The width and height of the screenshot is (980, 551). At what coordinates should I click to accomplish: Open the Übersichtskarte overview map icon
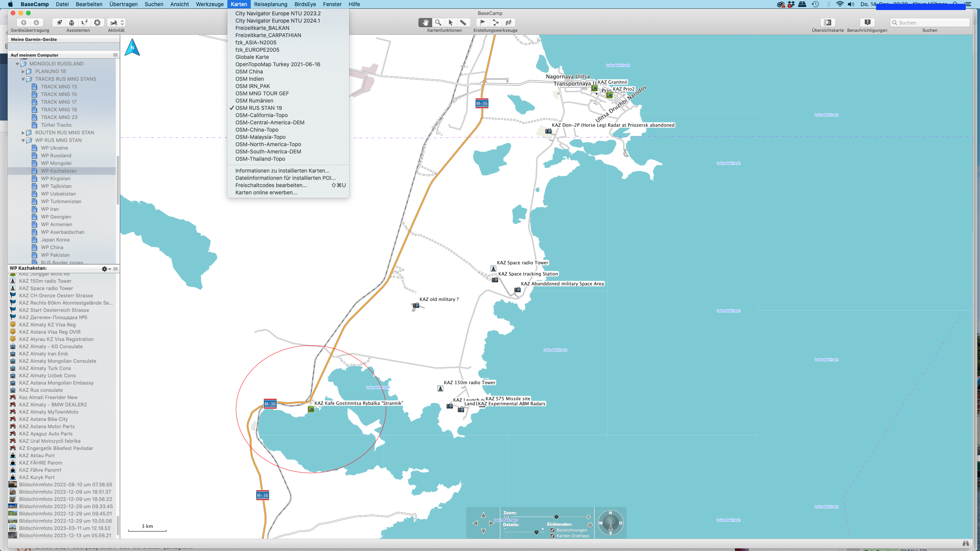click(x=827, y=23)
